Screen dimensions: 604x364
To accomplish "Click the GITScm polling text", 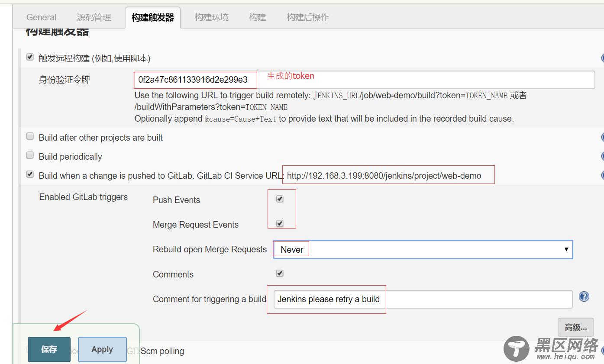I will coord(155,351).
